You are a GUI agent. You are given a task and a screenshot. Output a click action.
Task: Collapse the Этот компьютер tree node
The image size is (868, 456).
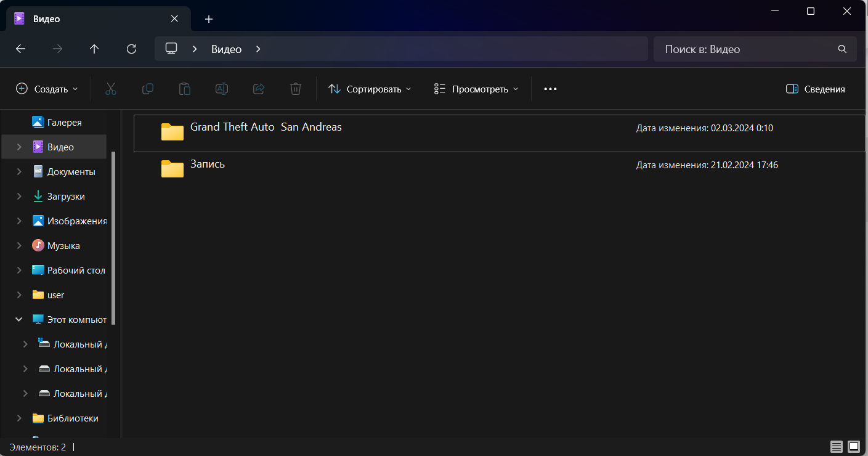coord(19,320)
